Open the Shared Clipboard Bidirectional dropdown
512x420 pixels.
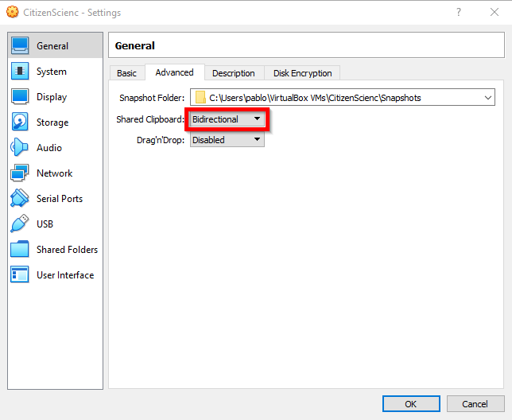pos(227,119)
